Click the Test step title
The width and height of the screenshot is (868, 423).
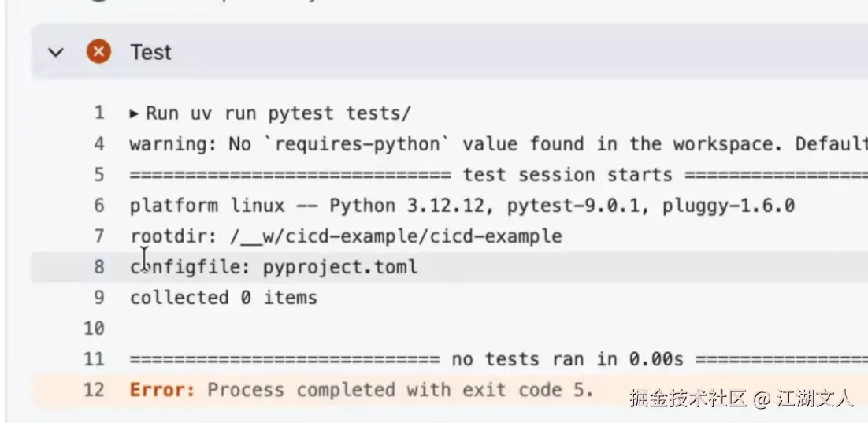coord(150,53)
